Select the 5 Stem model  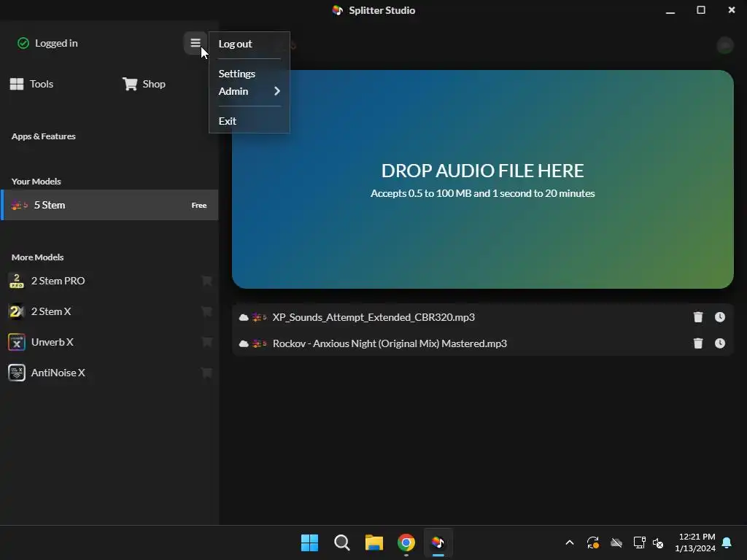tap(109, 205)
